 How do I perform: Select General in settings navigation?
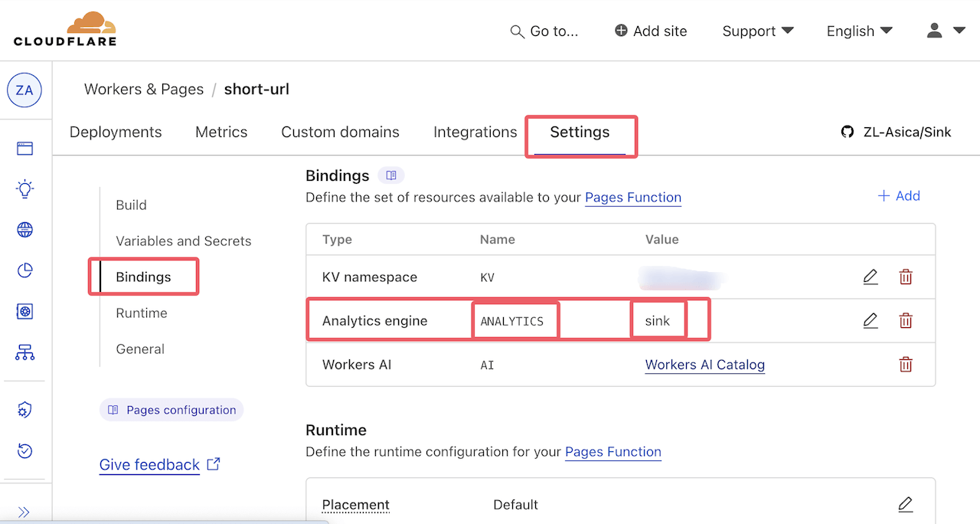140,349
